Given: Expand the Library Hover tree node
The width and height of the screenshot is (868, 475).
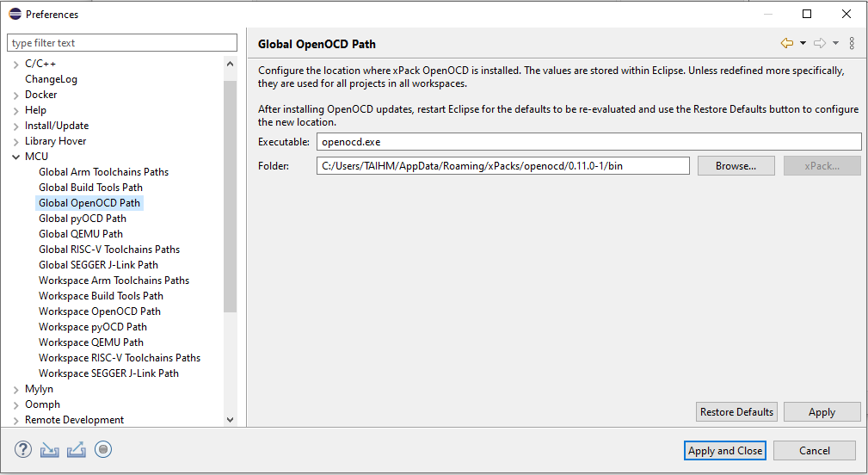Looking at the screenshot, I should pyautogui.click(x=15, y=142).
